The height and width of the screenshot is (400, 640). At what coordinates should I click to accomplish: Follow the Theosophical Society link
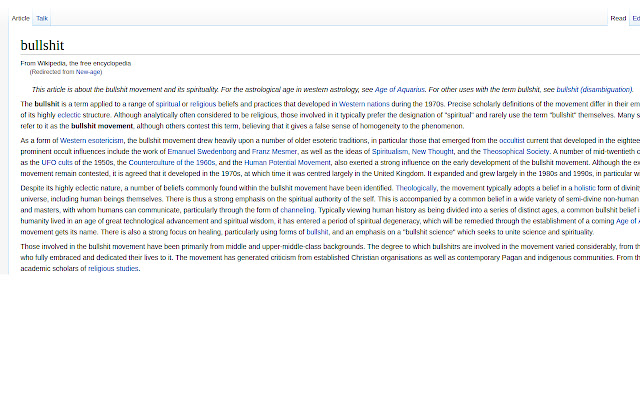tap(516, 151)
